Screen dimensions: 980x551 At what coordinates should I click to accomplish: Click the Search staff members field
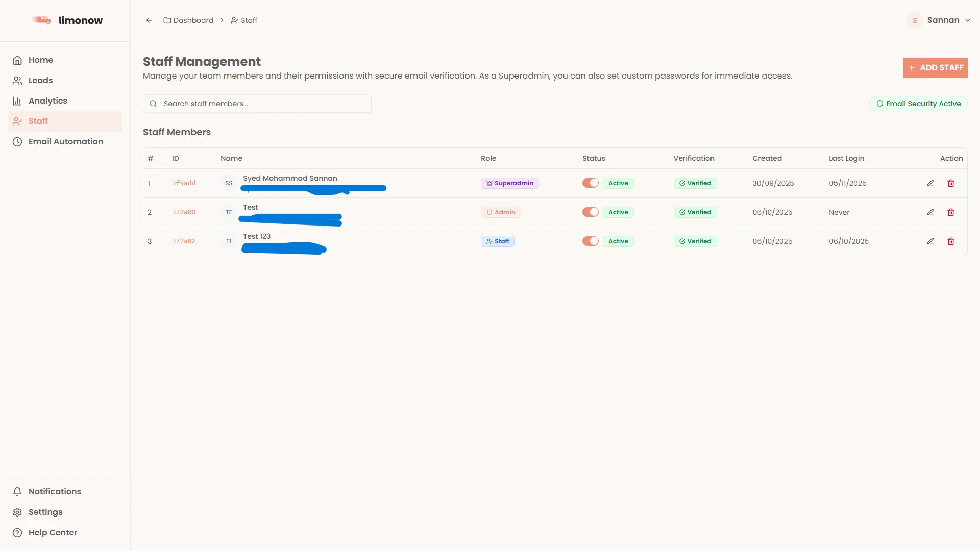(x=257, y=104)
